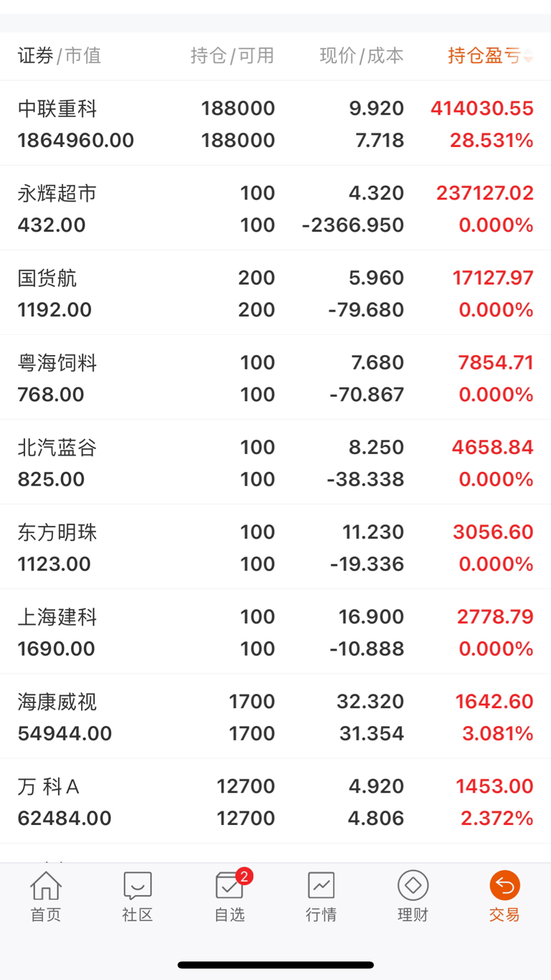The height and width of the screenshot is (980, 551).
Task: Toggle the 持仓盈亏 sort arrow
Action: coord(529,56)
